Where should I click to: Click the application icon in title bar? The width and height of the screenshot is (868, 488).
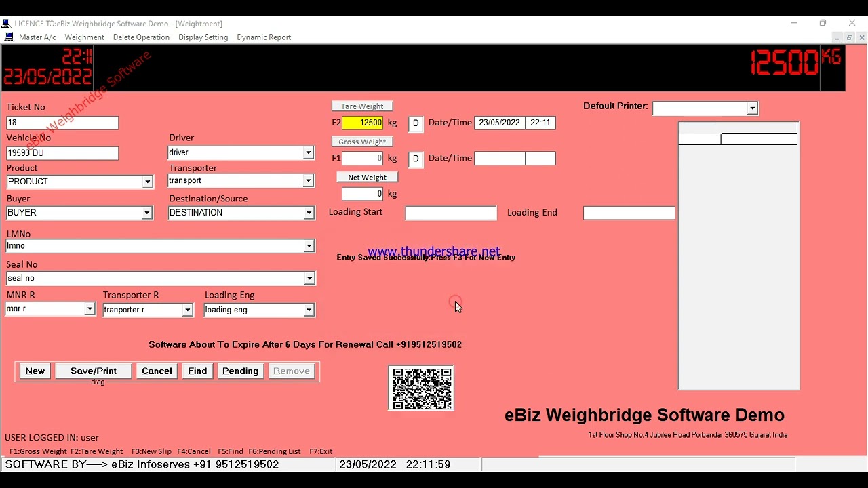tap(6, 24)
